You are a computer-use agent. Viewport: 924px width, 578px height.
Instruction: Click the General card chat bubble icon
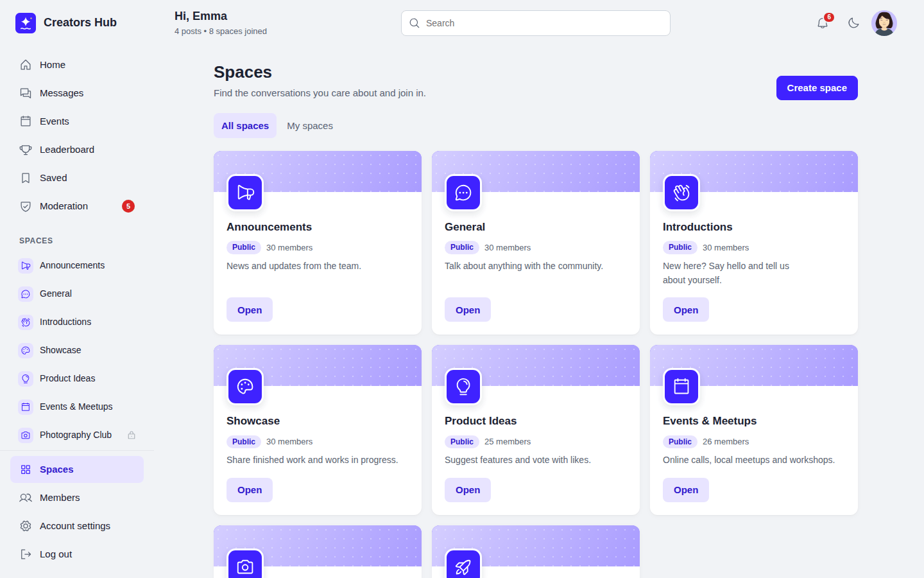point(463,193)
